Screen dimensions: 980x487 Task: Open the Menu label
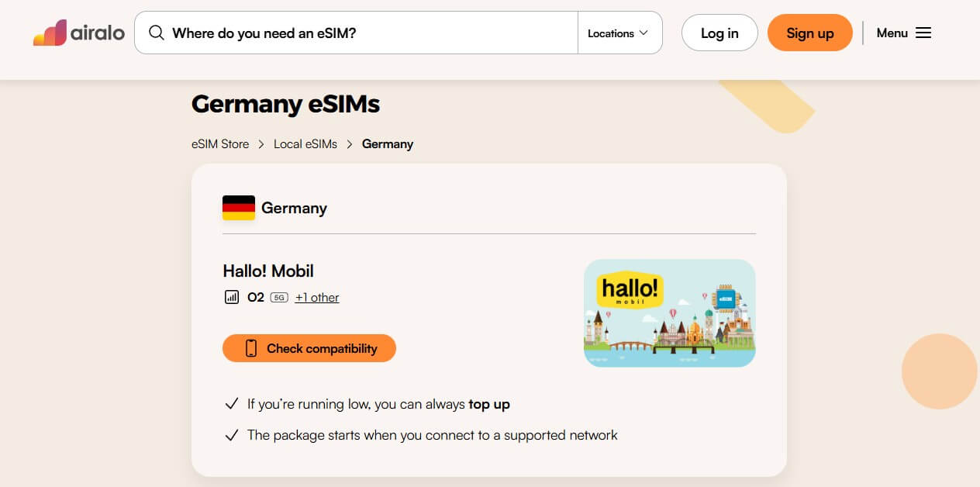(892, 33)
